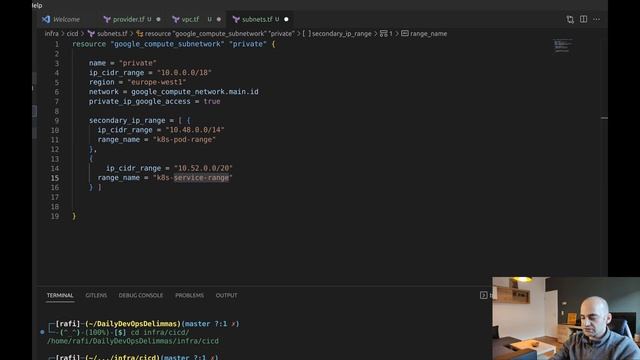Image resolution: width=640 pixels, height=360 pixels.
Task: Close unsaved provider.tf via its dot indicator
Action: point(158,19)
